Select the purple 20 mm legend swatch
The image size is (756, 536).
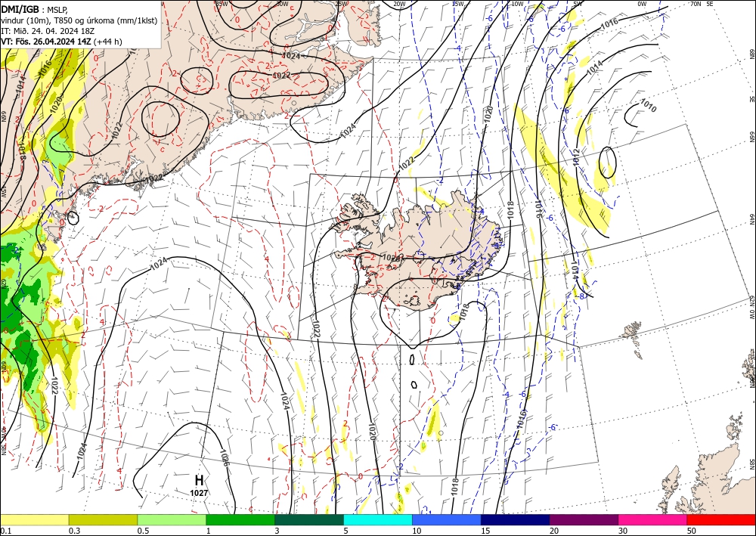click(x=584, y=519)
